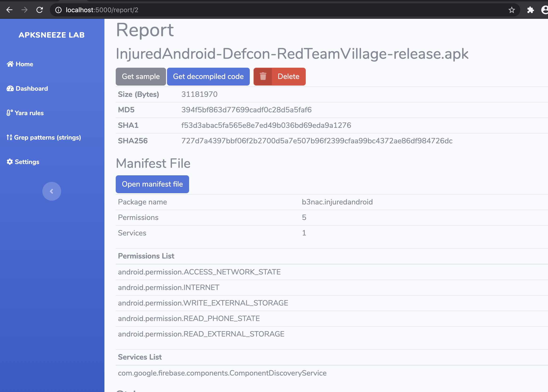Click the Get sample button
Image resolution: width=548 pixels, height=392 pixels.
[x=141, y=77]
